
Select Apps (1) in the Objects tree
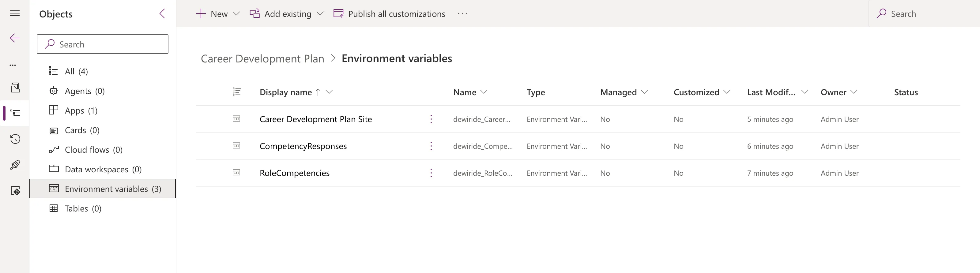(x=103, y=111)
